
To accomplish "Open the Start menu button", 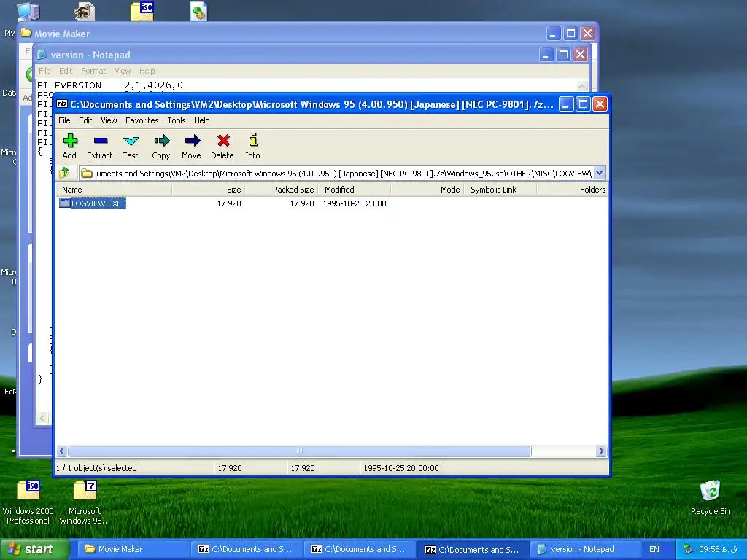I will [34, 549].
